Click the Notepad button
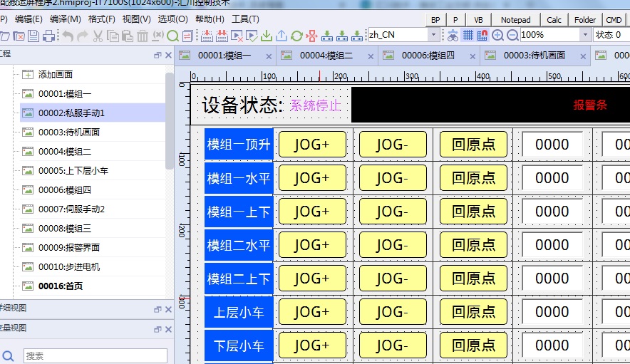The image size is (630, 364). coord(515,20)
